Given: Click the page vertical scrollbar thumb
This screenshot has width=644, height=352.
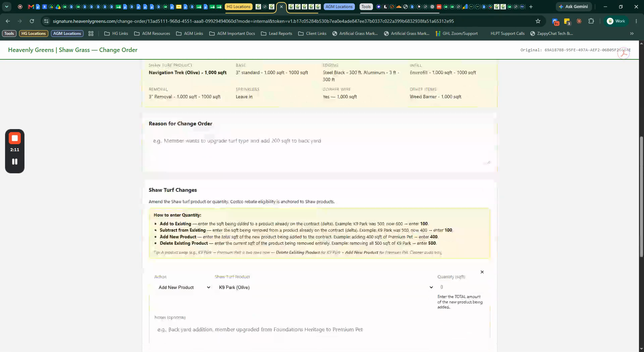Looking at the screenshot, I should [x=641, y=196].
